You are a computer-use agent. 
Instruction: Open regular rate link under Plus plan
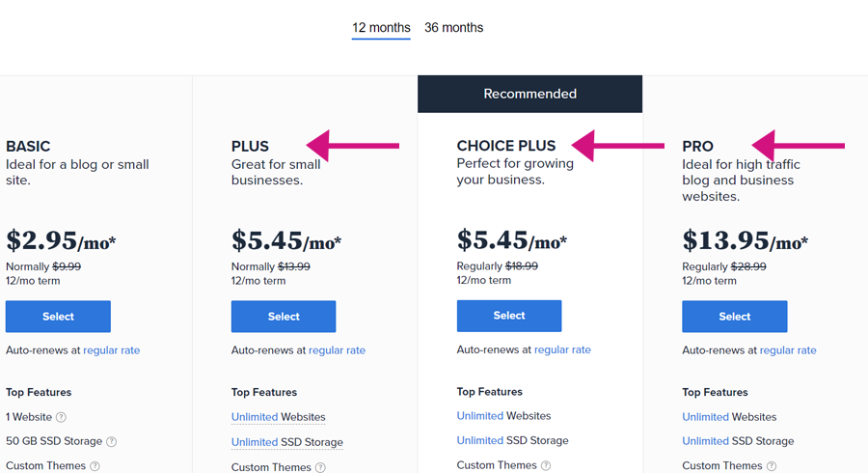click(x=338, y=350)
